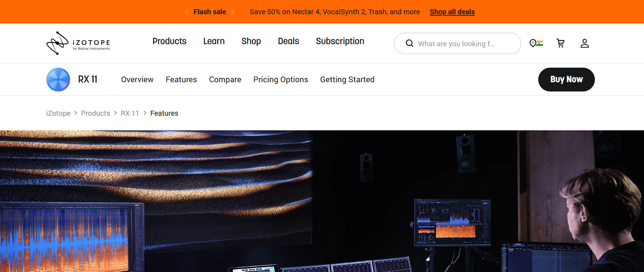Open the user account icon

(585, 43)
